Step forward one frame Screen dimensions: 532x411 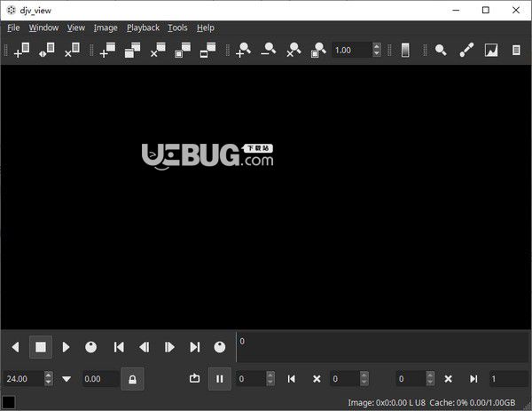pos(169,347)
